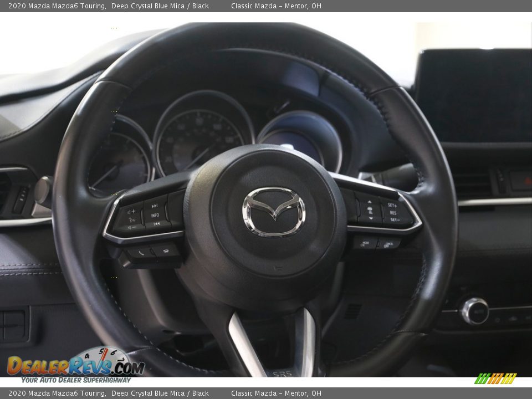
Task: Select the volume up icon on steering wheel
Action: (x=131, y=211)
